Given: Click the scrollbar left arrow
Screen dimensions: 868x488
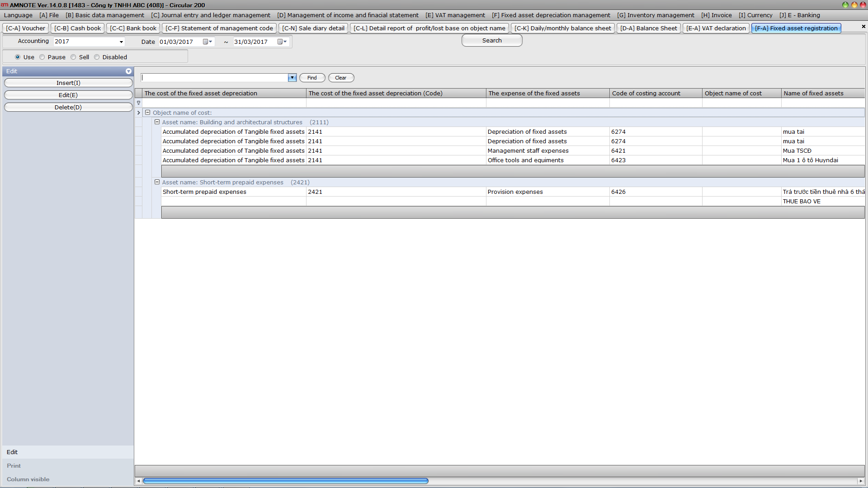Looking at the screenshot, I should (138, 481).
